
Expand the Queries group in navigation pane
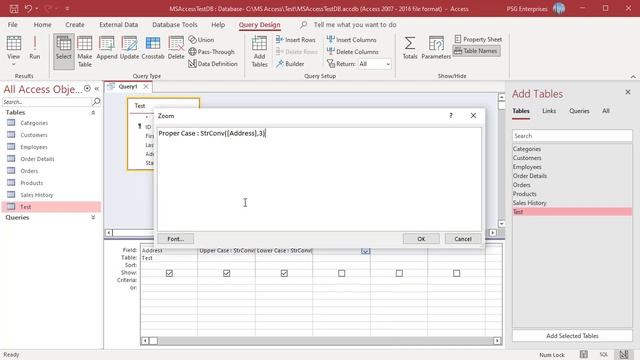93,218
